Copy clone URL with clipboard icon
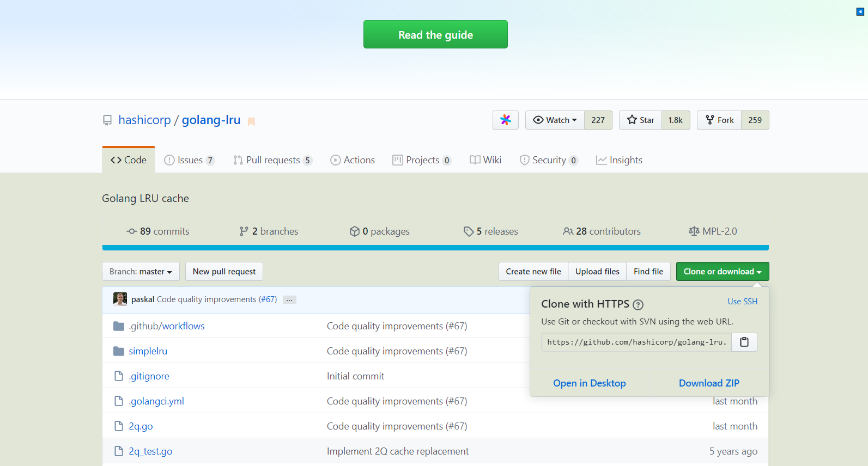Viewport: 868px width, 466px height. click(744, 342)
